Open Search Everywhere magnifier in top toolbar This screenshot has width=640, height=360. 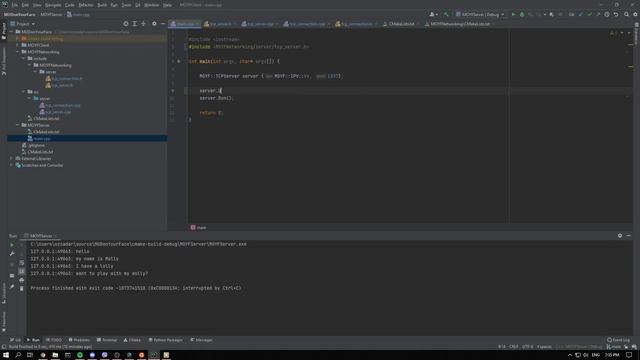tap(627, 14)
